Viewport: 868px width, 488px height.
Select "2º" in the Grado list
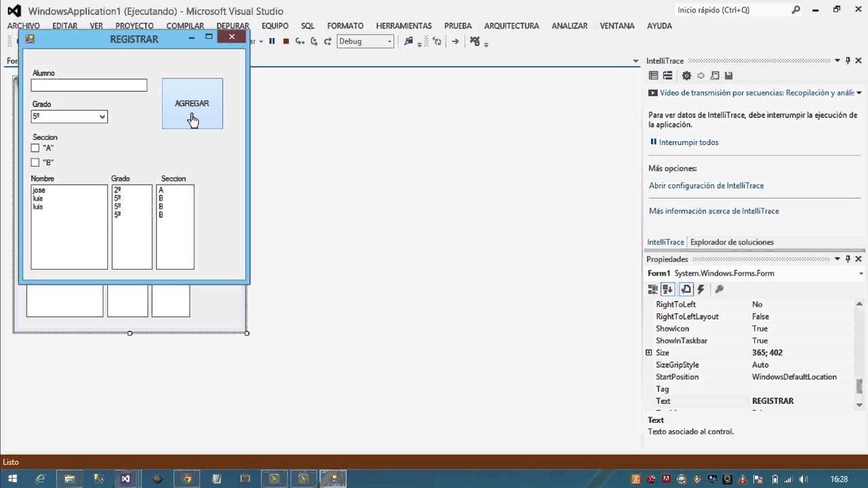coord(117,190)
